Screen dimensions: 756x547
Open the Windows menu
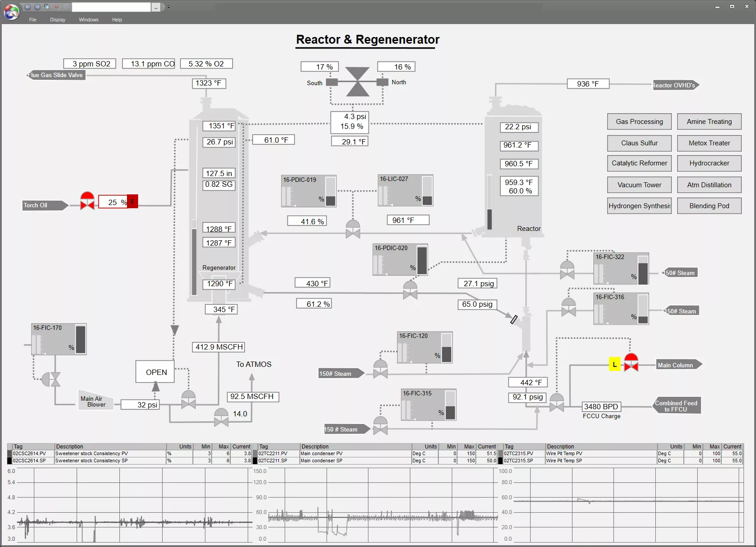pos(89,20)
